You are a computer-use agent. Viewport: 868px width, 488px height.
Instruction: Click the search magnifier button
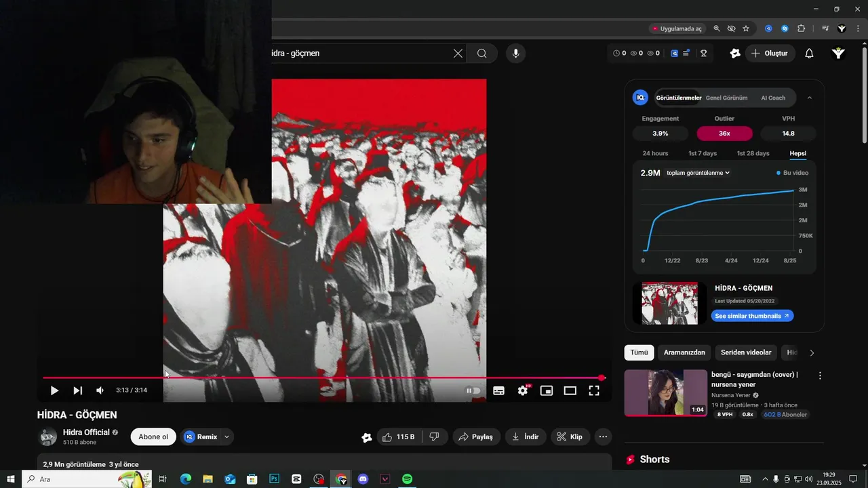click(481, 54)
